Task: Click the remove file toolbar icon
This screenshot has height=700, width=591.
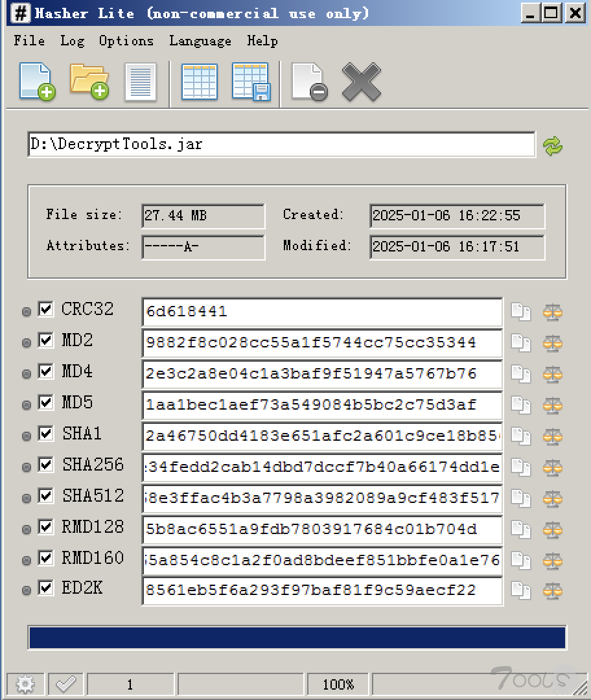Action: click(x=309, y=82)
